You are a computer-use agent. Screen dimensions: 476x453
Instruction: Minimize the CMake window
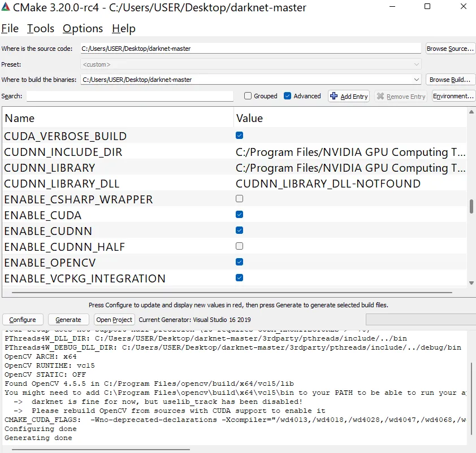coord(392,6)
